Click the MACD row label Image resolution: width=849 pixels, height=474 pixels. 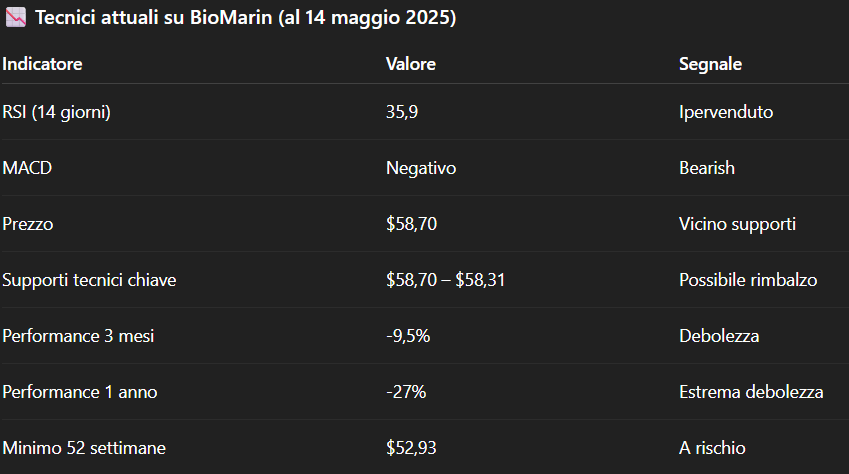[27, 168]
